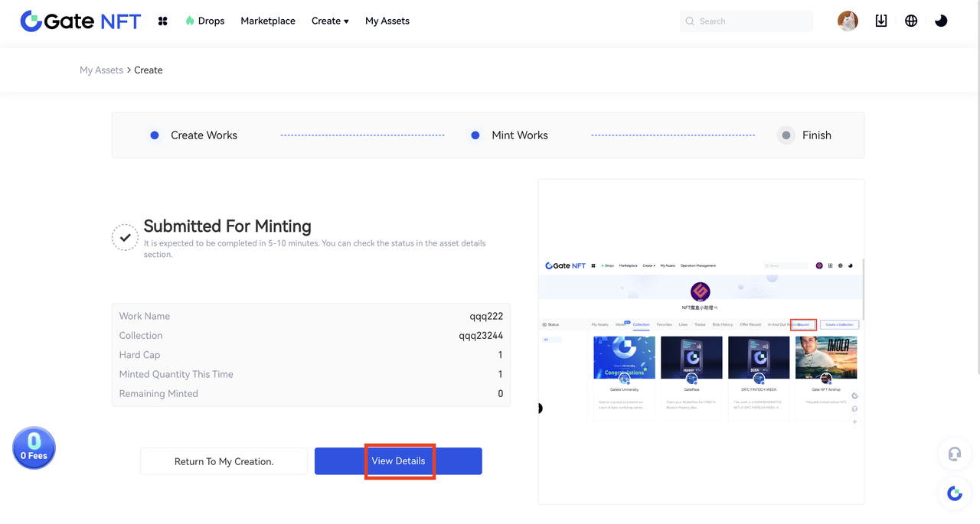980x524 pixels.
Task: Open the Drops menu item
Action: pyautogui.click(x=205, y=21)
